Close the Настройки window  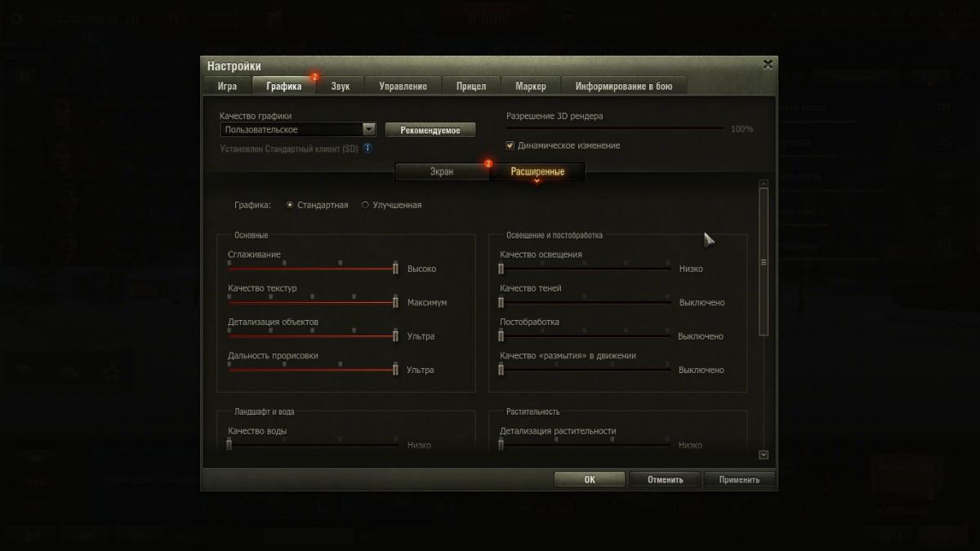point(768,64)
